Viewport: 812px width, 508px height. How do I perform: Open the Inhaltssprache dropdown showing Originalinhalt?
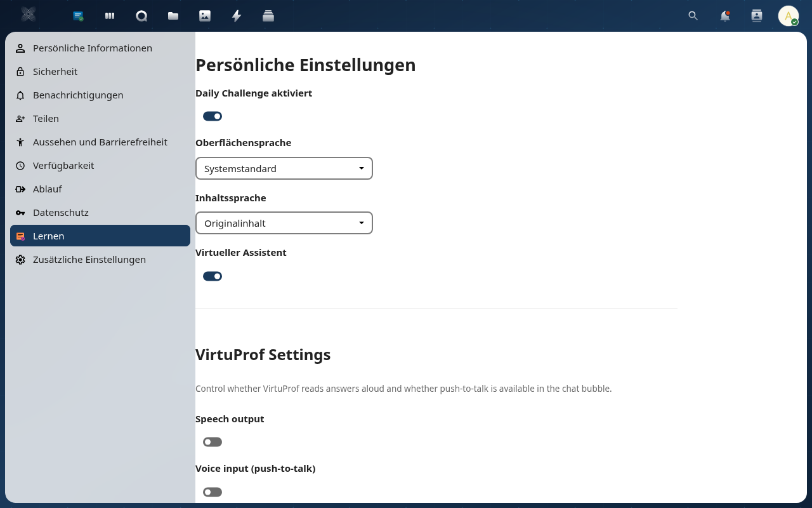[x=284, y=223]
